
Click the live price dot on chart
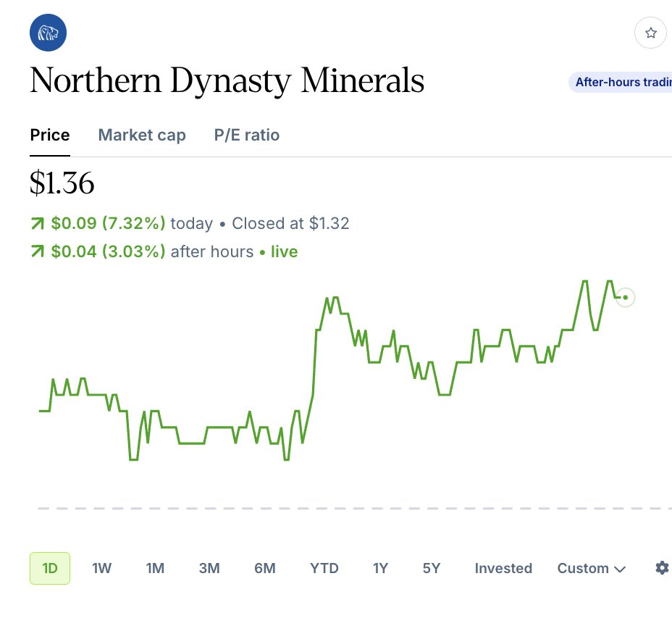pyautogui.click(x=625, y=297)
